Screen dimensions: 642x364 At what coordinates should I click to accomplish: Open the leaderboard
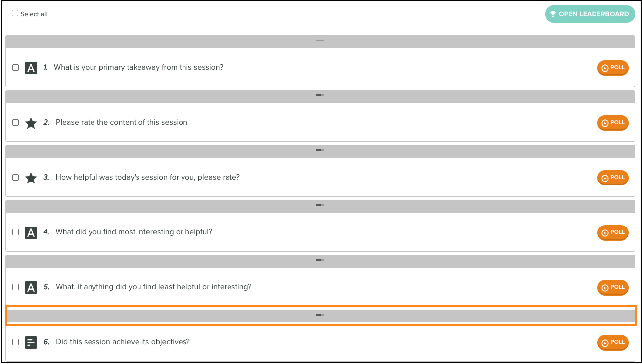pos(590,14)
